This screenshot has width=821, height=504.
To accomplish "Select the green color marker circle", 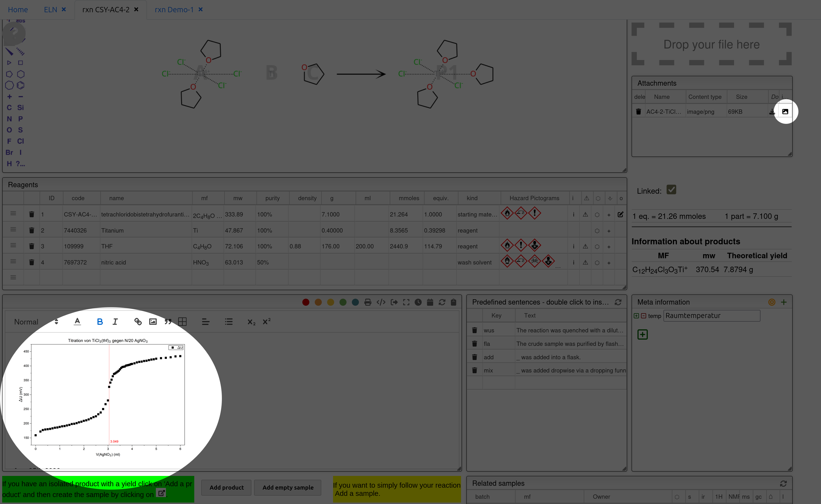I will coord(343,302).
